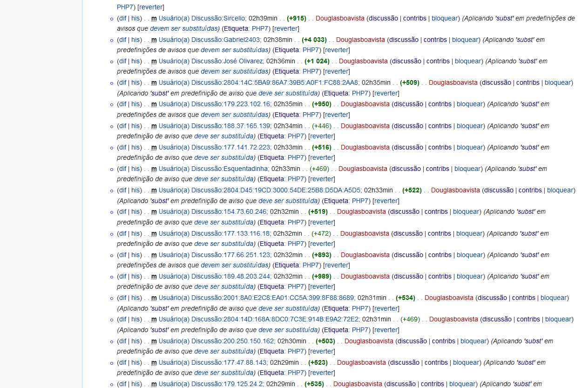The height and width of the screenshot is (388, 588).
Task: Select the (+4 033) byte change value
Action: (x=314, y=40)
